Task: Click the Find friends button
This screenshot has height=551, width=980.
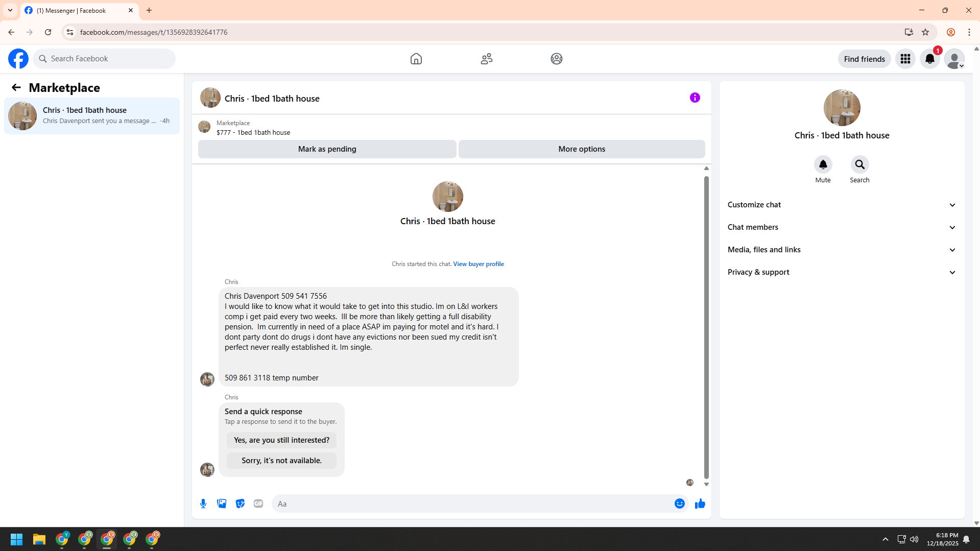Action: click(x=864, y=59)
